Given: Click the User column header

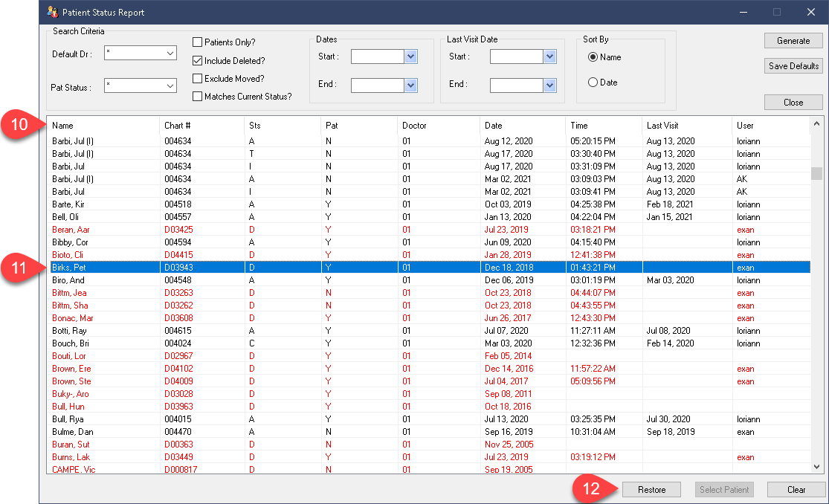Looking at the screenshot, I should pos(771,126).
